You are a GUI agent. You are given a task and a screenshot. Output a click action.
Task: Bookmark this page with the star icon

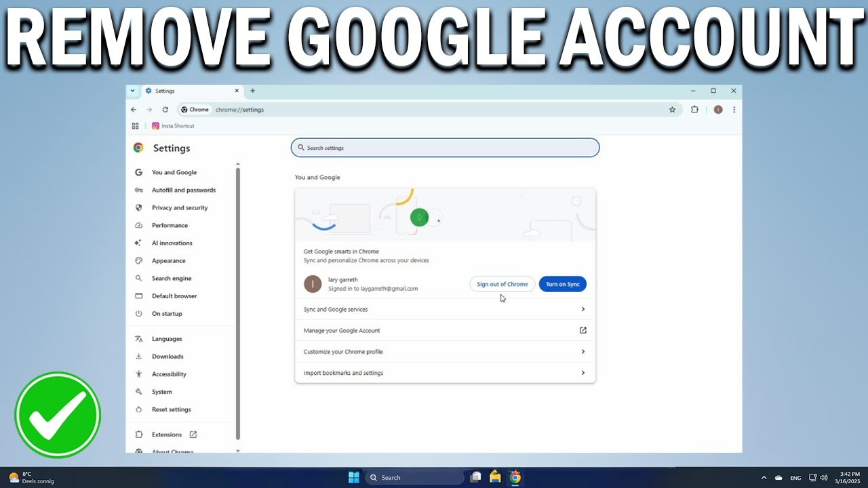(672, 110)
